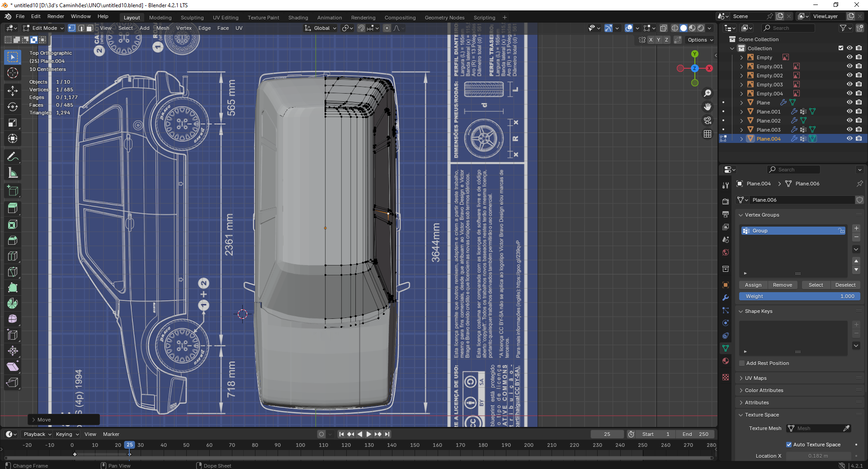
Task: Hide Plane.002 with its eye icon
Action: coord(849,121)
